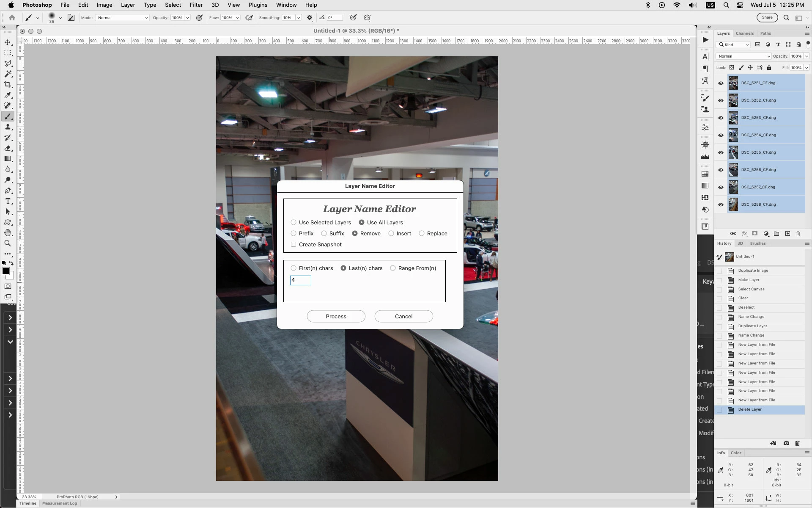Select the Clone Stamp tool
812x508 pixels.
pos(8,127)
